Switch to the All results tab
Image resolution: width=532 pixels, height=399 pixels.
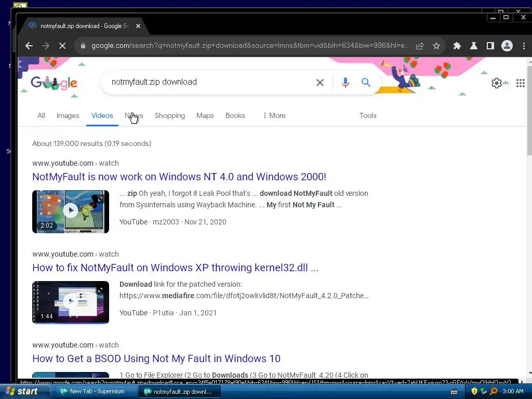pyautogui.click(x=41, y=116)
